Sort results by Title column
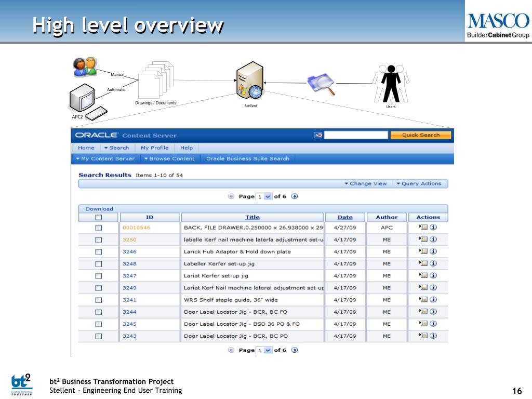532x399 pixels. tap(252, 217)
